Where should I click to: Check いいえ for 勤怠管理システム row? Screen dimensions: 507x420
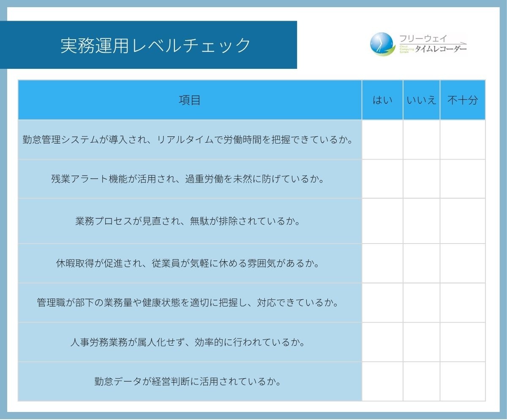[x=421, y=140]
